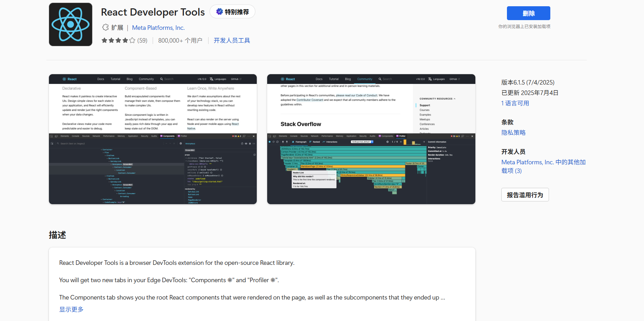Click the blue remove button
The height and width of the screenshot is (321, 644).
click(528, 13)
